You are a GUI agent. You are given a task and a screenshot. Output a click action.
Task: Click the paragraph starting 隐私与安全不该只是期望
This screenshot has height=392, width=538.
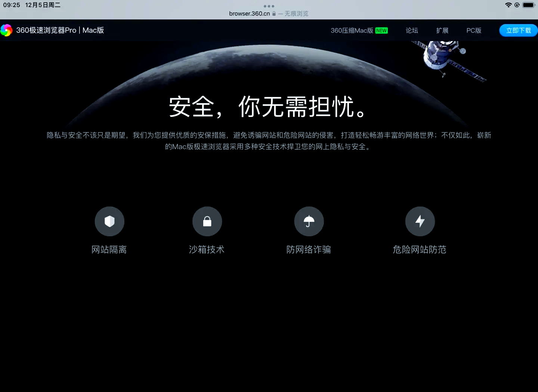[x=269, y=141]
